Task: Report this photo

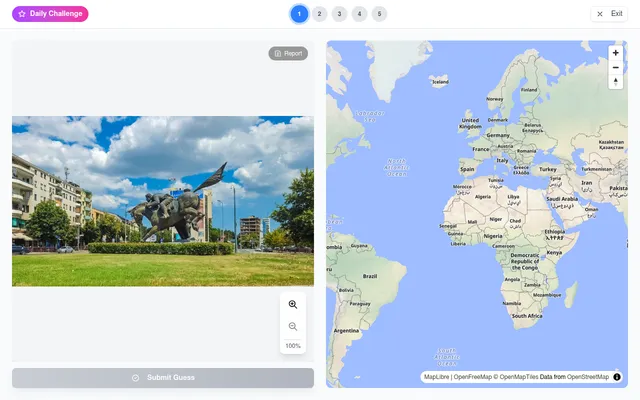Action: click(288, 53)
